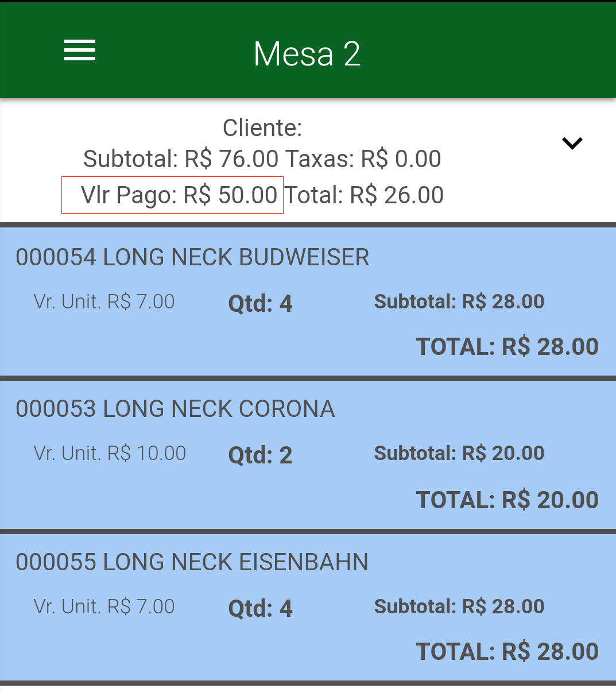Screen dimensions: 616x692
Task: Tap the Eisenbahn TOTAL: R$ 28.00
Action: (x=507, y=651)
